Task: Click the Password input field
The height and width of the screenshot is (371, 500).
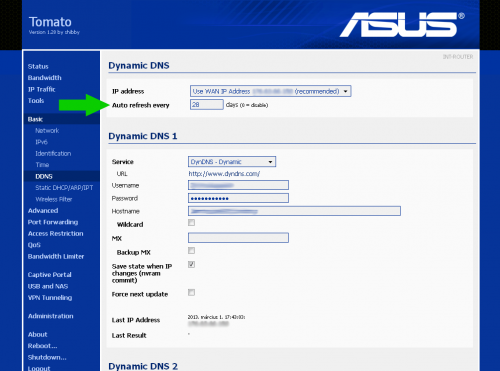Action: point(238,198)
